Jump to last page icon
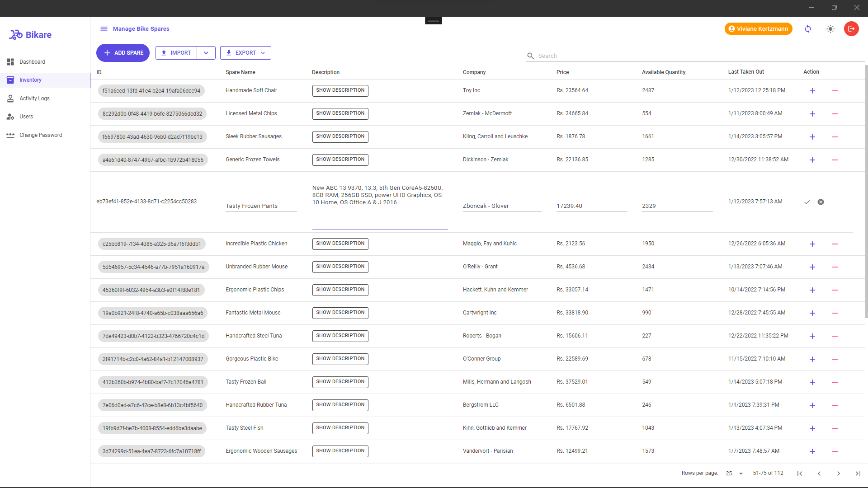Viewport: 868px width, 488px height. click(858, 474)
